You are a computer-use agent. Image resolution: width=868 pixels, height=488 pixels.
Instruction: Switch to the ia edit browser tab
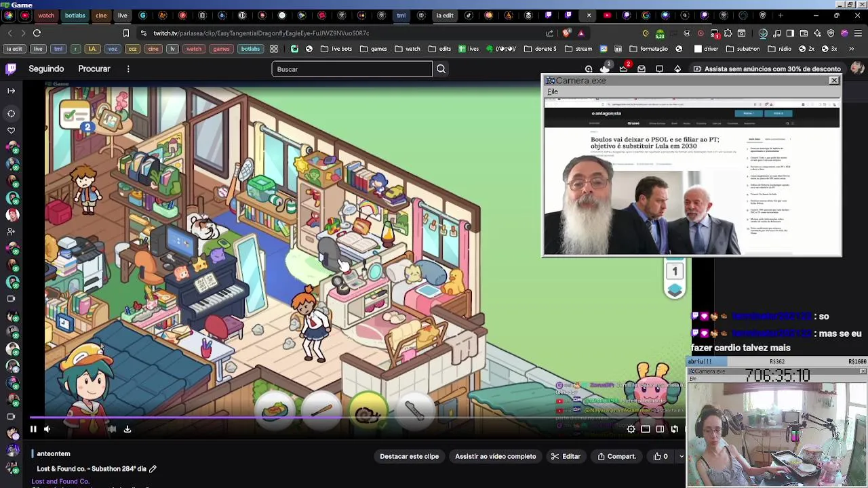(x=445, y=15)
